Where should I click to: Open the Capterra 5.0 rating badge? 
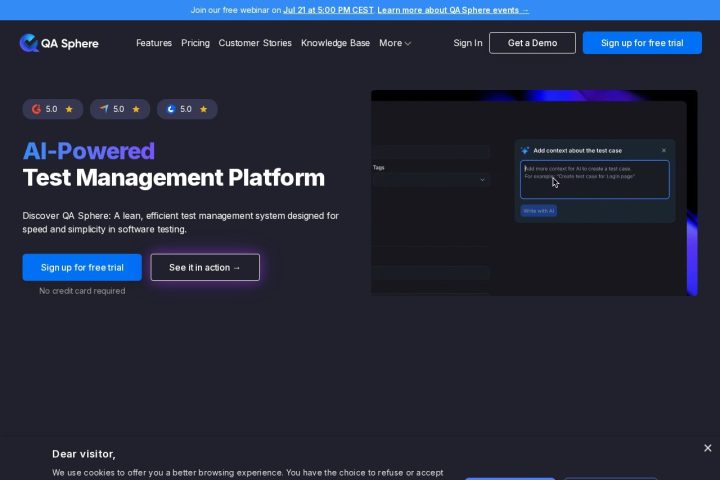point(120,109)
